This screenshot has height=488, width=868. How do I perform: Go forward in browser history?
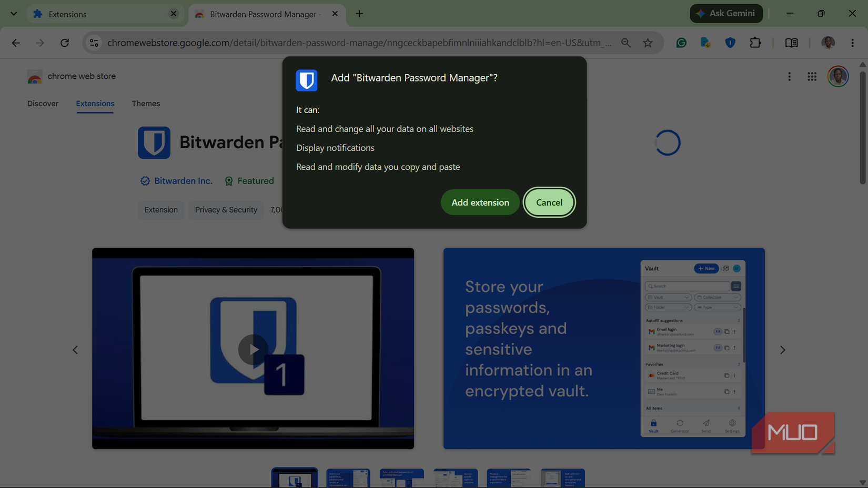(40, 43)
